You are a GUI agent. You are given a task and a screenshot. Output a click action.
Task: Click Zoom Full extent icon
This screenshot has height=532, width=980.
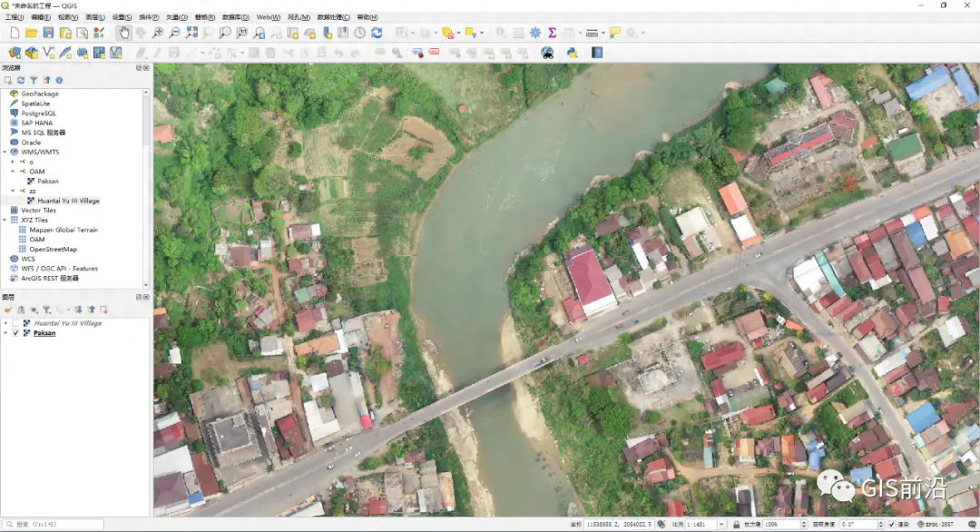[191, 33]
